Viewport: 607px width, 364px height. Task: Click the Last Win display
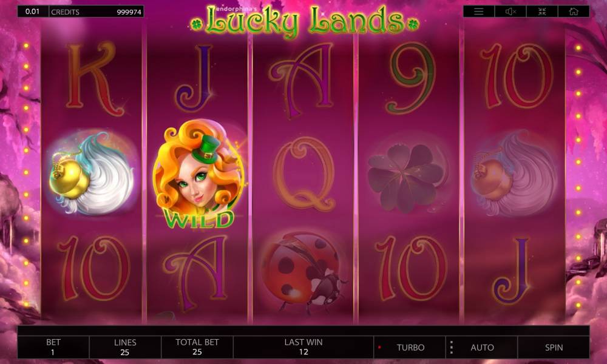tap(303, 348)
